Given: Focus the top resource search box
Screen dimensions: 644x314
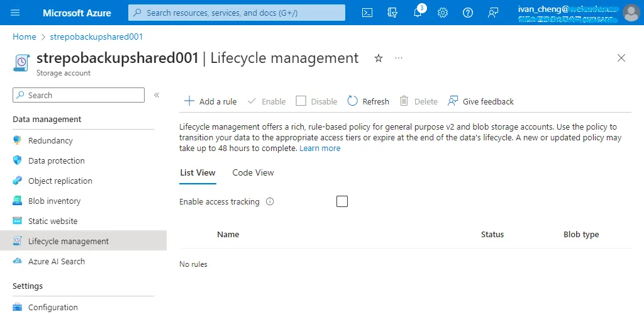Looking at the screenshot, I should click(236, 13).
